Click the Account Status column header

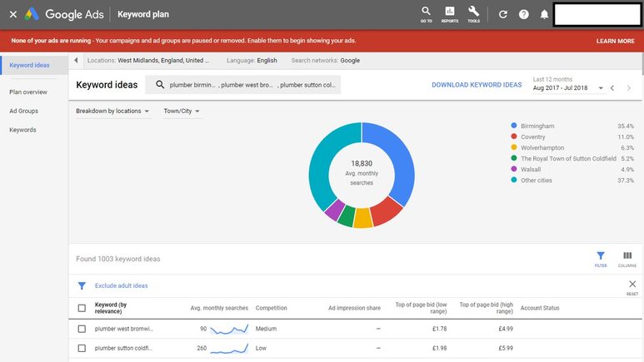540,308
